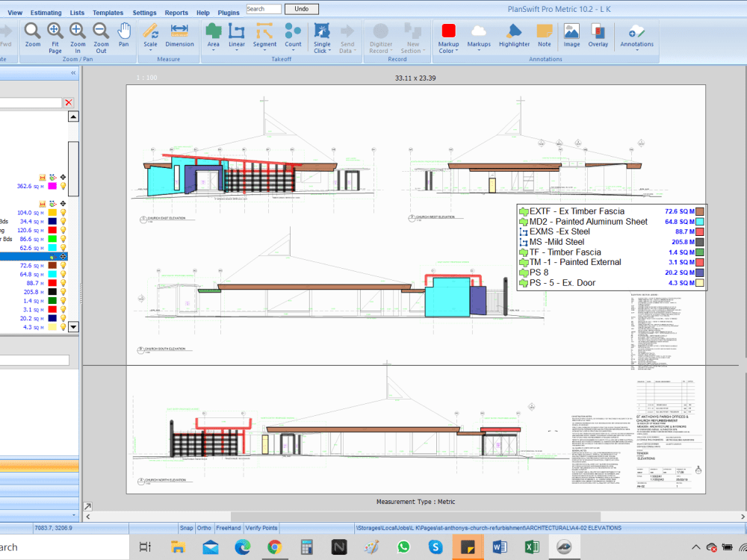Click the FreeHand status bar button

[228, 528]
